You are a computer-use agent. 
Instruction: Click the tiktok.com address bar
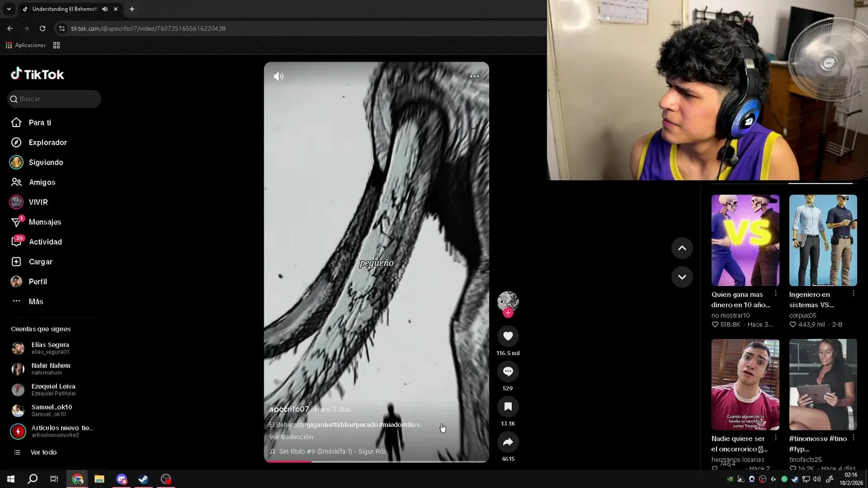coord(298,28)
